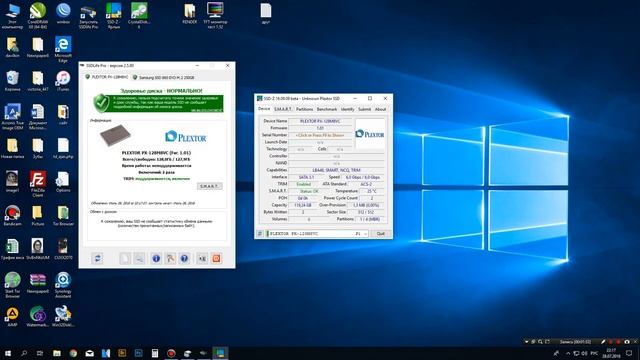Select the Win32DiskImager desktop shortcut
The height and width of the screenshot is (360, 640).
point(63,317)
